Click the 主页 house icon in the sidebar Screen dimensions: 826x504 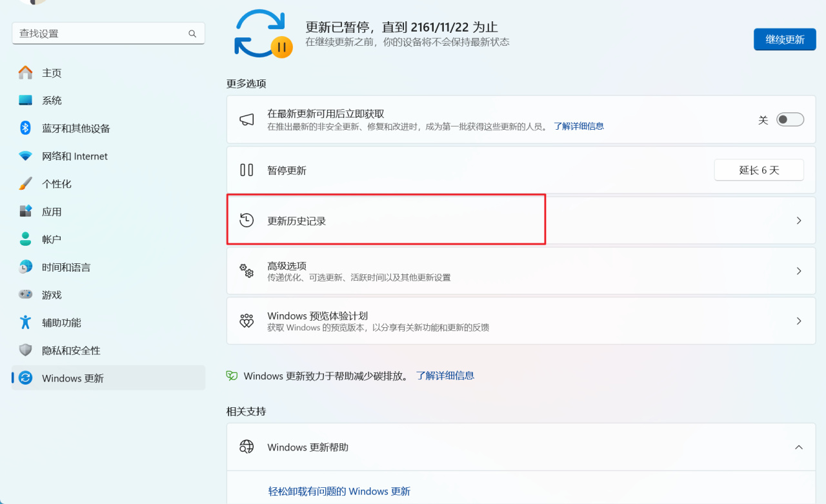point(25,73)
